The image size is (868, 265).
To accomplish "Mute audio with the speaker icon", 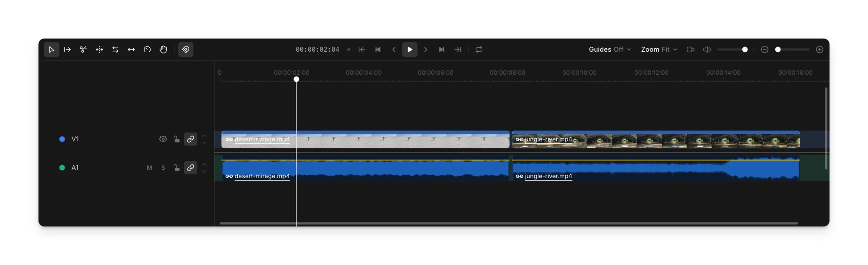I will 707,50.
